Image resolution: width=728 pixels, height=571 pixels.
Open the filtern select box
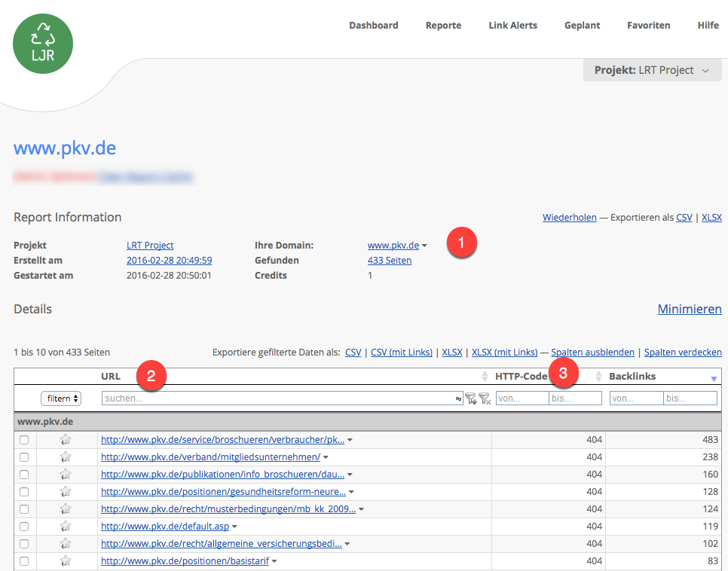61,398
